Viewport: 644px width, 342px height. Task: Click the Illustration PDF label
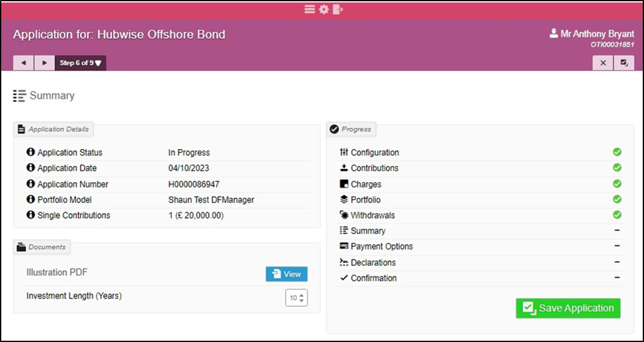tap(57, 273)
